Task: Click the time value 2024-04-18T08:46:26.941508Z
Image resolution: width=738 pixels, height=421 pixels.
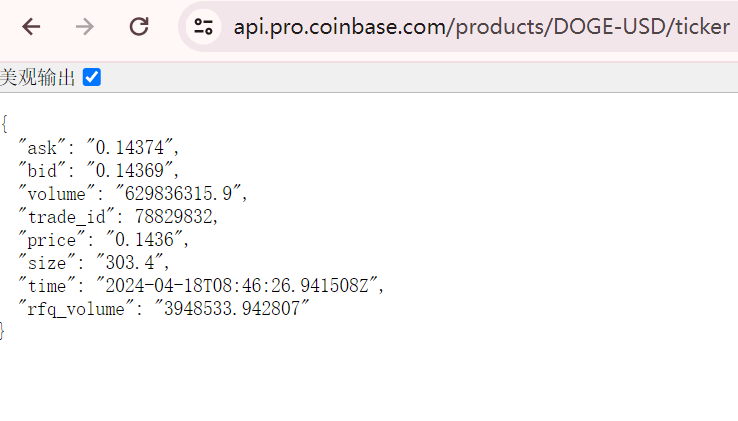Action: pos(237,286)
